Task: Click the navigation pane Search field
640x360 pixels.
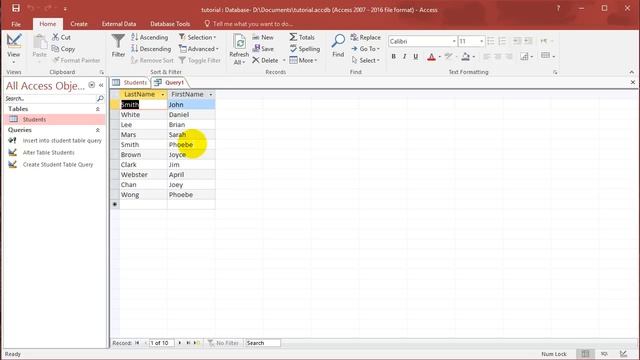Action: click(x=50, y=98)
